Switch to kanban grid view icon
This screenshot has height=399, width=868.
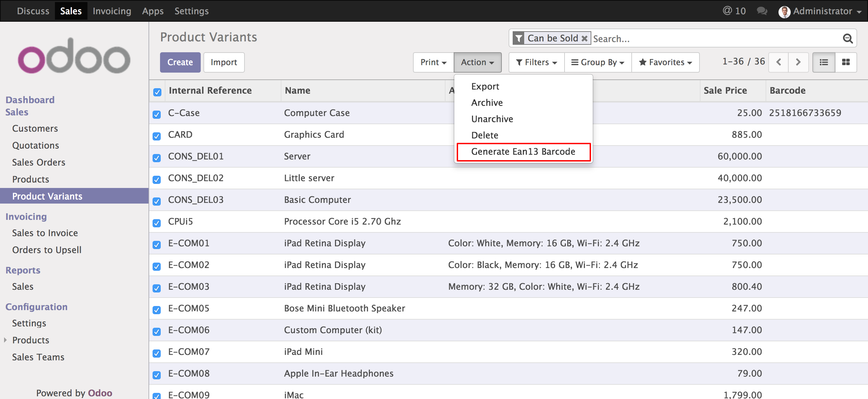pyautogui.click(x=846, y=62)
